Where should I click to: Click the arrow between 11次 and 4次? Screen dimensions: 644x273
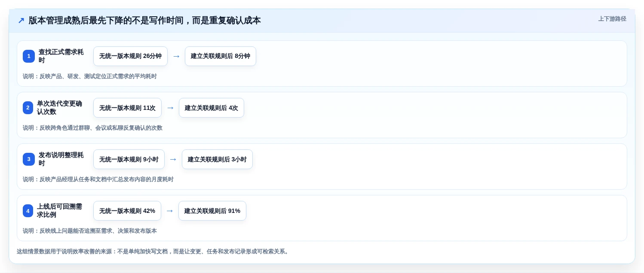pos(170,108)
